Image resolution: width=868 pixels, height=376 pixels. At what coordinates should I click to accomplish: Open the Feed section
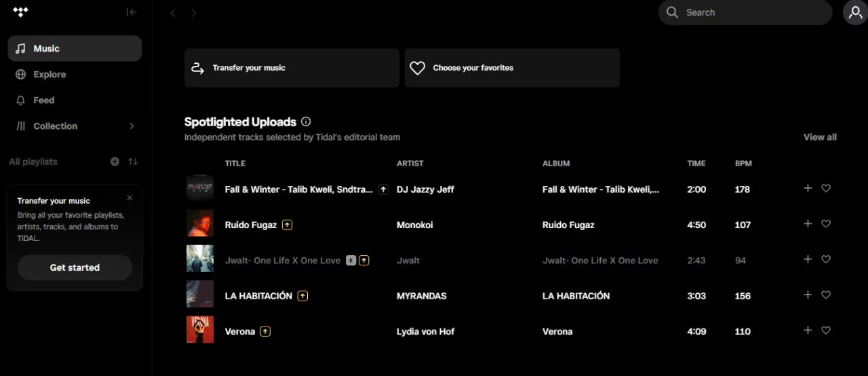(75, 100)
